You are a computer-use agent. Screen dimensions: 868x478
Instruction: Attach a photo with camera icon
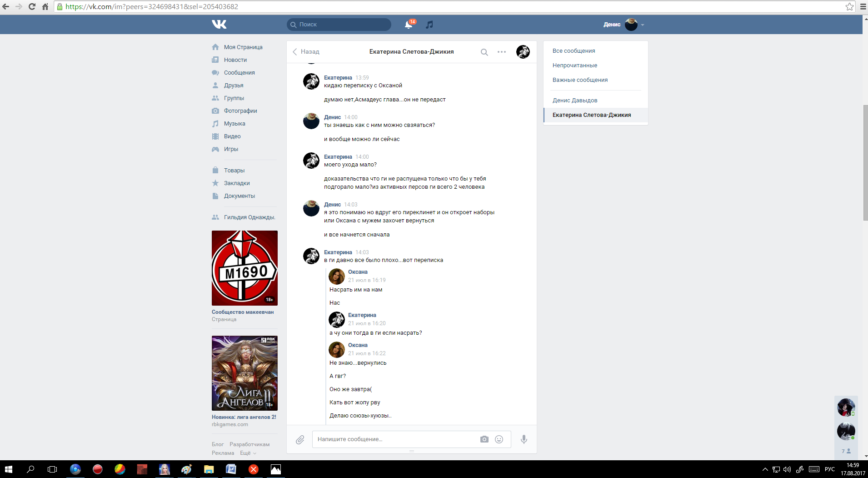click(x=484, y=439)
